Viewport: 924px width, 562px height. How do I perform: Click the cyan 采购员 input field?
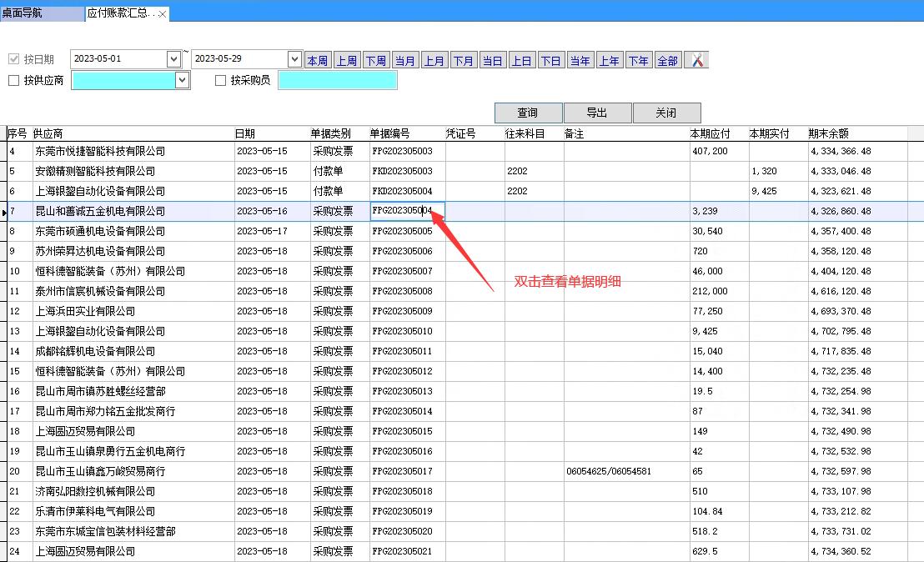coord(337,80)
